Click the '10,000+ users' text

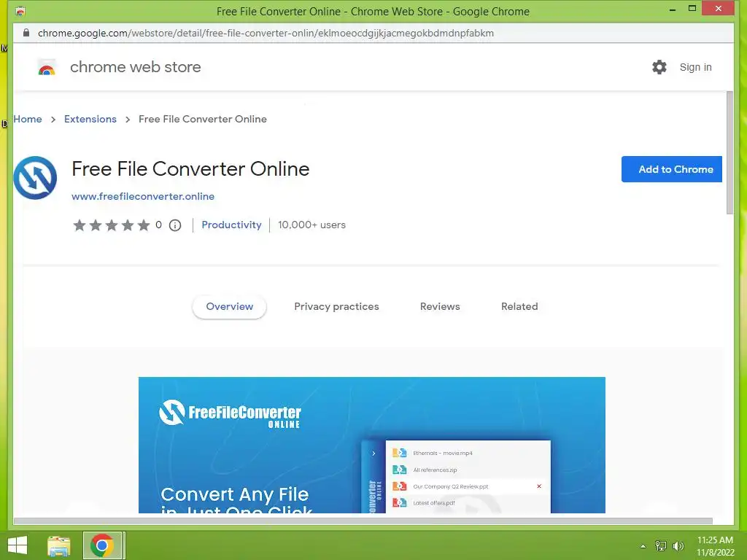pyautogui.click(x=311, y=225)
